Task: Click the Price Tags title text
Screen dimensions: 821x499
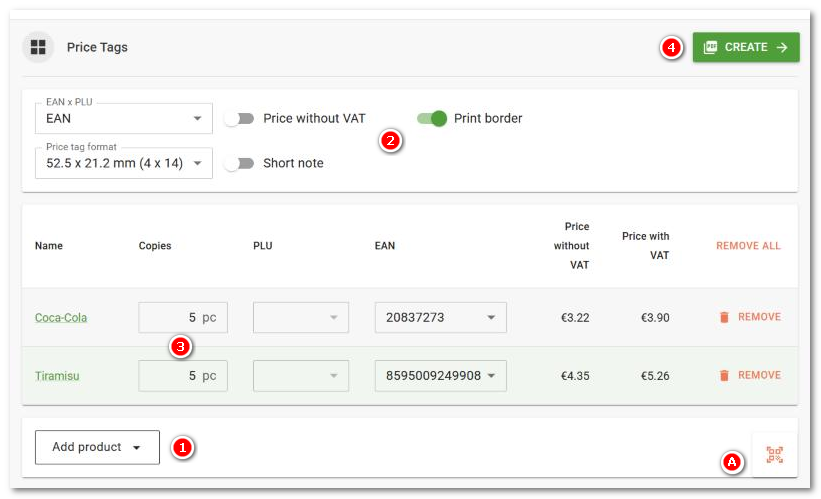Action: tap(97, 47)
